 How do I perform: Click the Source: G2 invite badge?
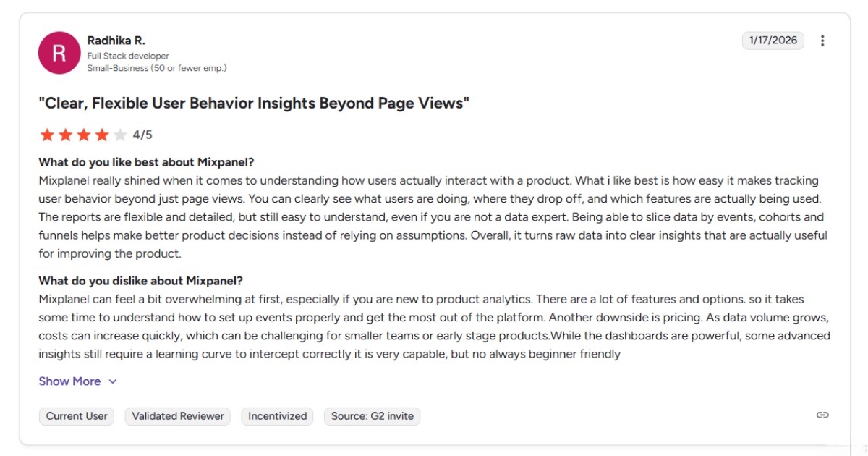(372, 416)
